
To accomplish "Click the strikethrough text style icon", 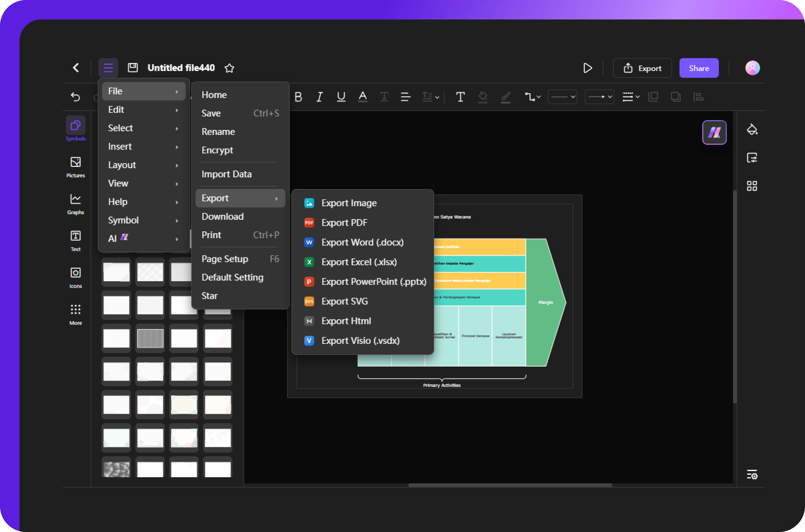I will point(384,97).
